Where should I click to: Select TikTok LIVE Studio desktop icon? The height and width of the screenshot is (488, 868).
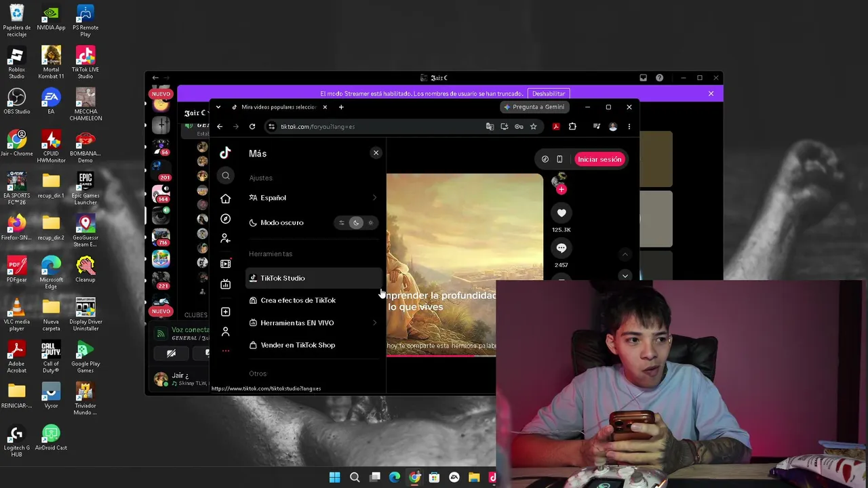(85, 62)
